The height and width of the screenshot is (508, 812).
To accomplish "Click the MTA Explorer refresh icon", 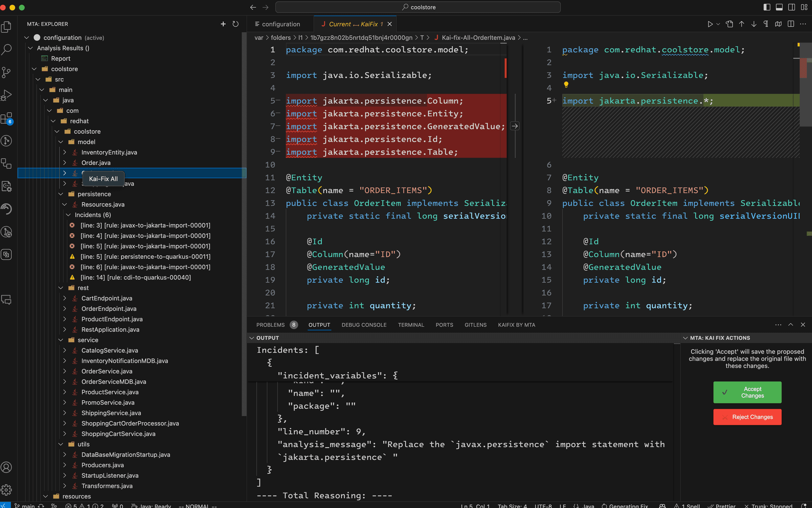I will 235,24.
